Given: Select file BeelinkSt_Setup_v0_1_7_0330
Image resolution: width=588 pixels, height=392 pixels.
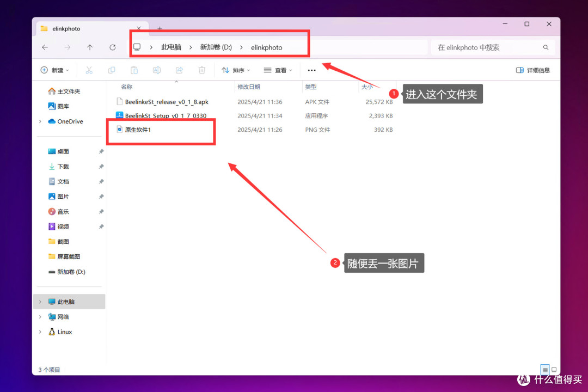Looking at the screenshot, I should coord(166,115).
